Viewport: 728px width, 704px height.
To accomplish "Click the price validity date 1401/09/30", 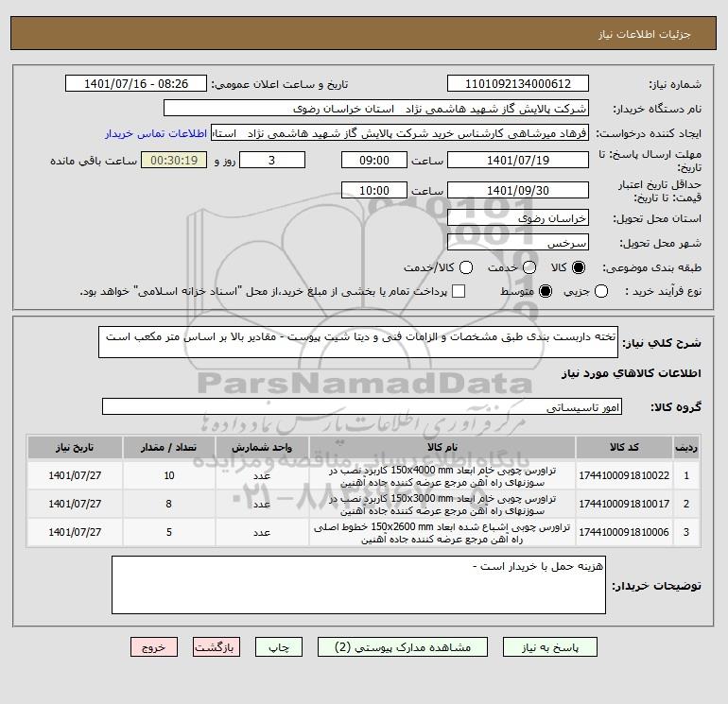I will [518, 190].
